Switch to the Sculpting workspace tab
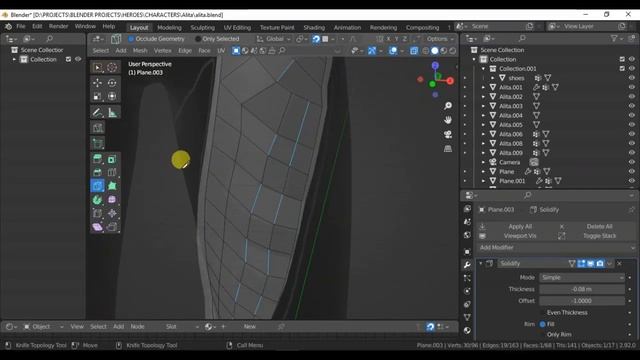The image size is (640, 360). tap(202, 27)
